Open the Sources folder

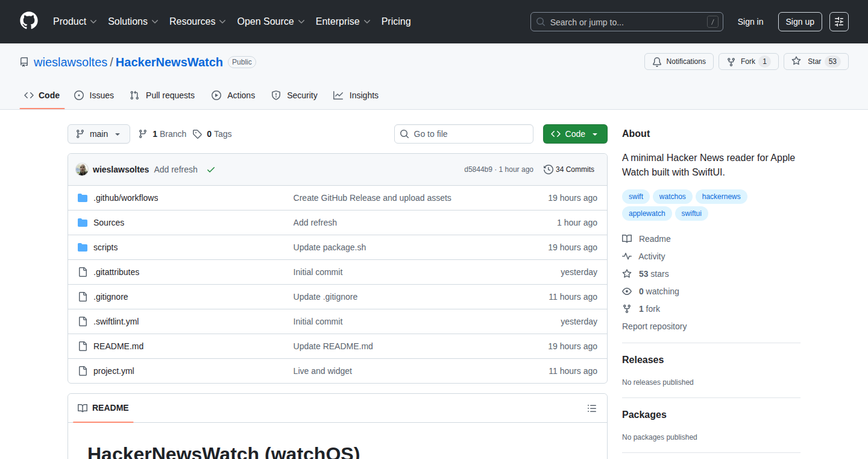(x=108, y=223)
